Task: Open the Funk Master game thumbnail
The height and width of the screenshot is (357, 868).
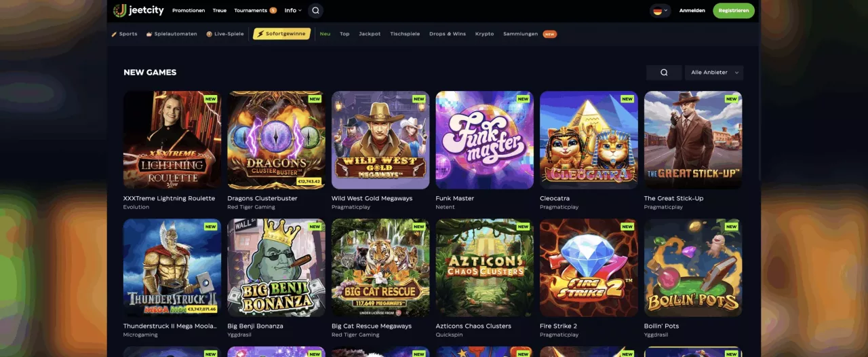Action: tap(485, 140)
